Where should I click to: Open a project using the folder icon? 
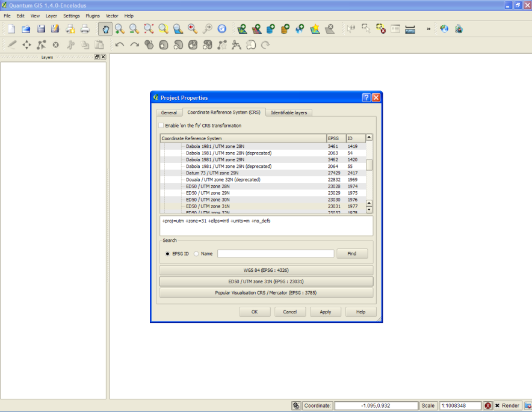tap(26, 29)
